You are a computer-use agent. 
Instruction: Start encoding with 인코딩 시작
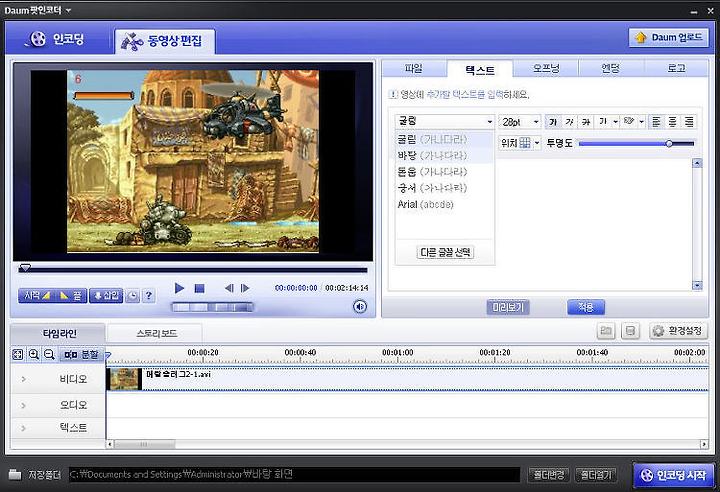tap(674, 475)
